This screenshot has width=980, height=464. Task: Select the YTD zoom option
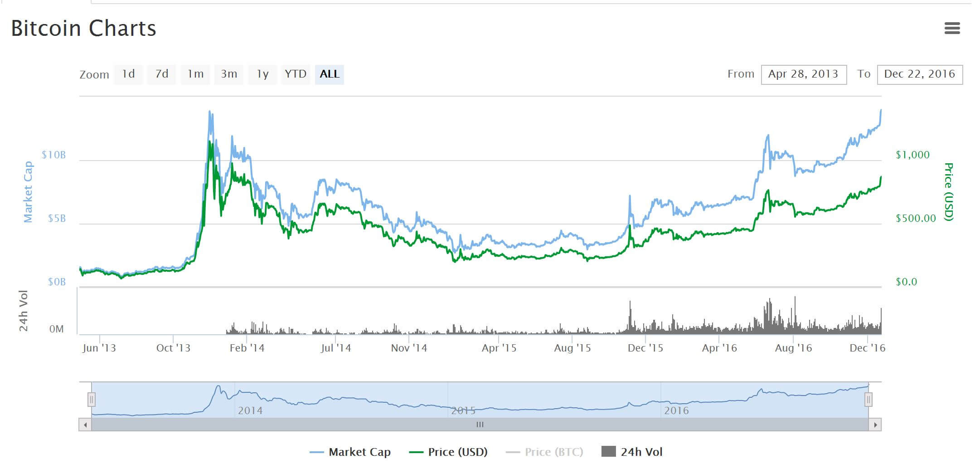point(296,74)
